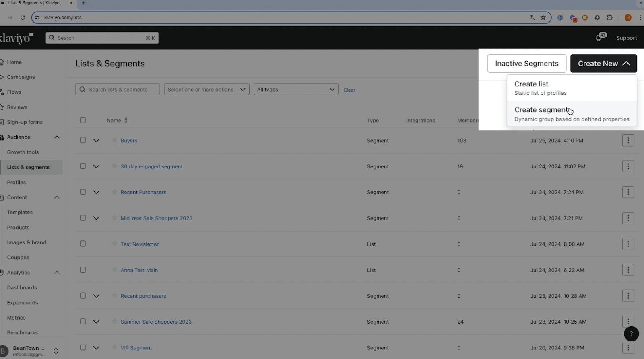Click the Support link in header
This screenshot has width=644, height=359.
(626, 38)
